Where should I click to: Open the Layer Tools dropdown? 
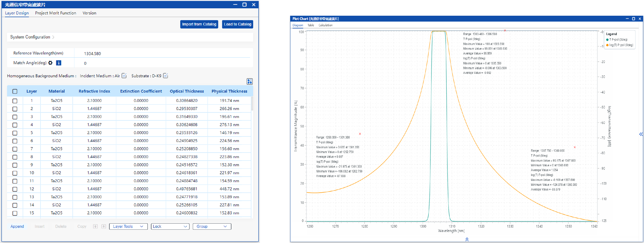point(128,226)
